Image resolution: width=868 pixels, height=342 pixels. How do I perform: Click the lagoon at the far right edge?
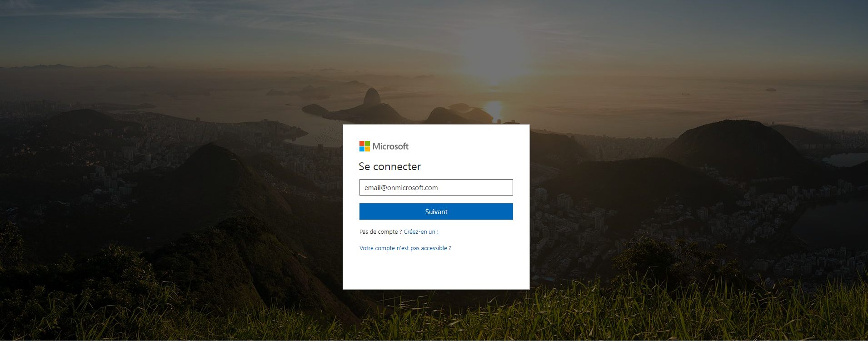(x=845, y=159)
